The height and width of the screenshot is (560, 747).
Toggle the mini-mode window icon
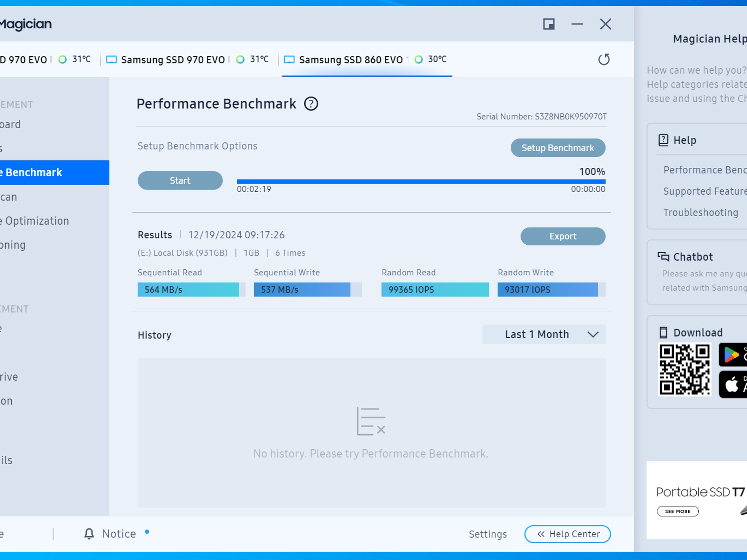coord(549,24)
